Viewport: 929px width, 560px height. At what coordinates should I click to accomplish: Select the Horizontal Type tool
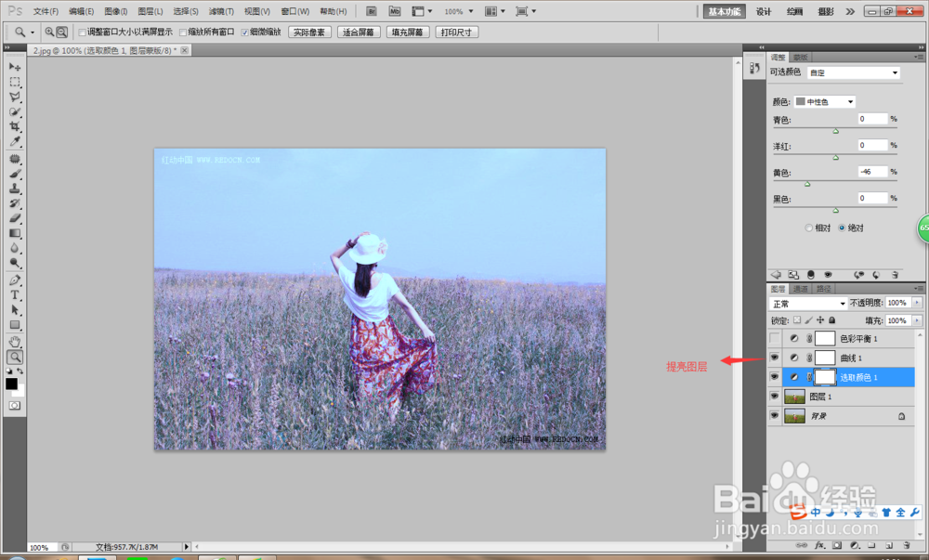point(15,295)
